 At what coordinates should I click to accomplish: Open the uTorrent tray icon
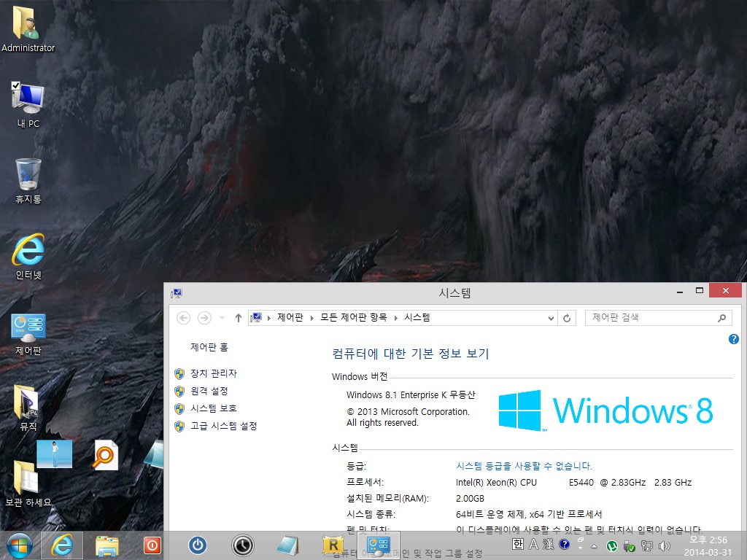612,546
